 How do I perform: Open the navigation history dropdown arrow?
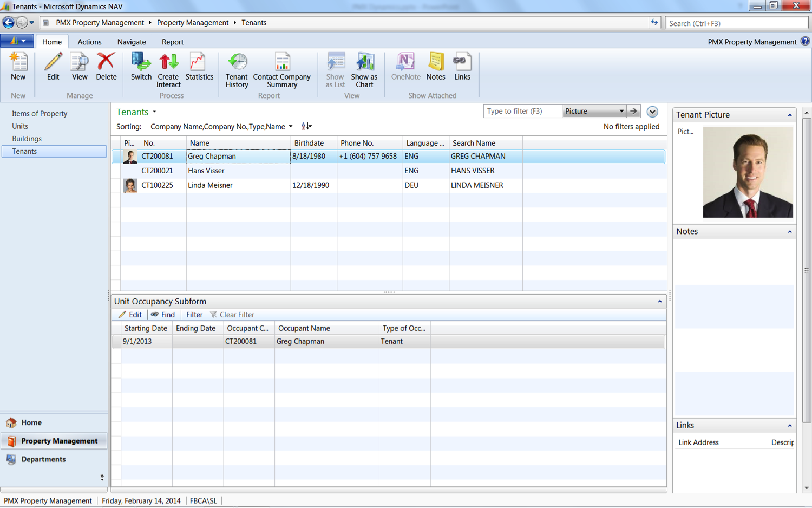point(31,23)
